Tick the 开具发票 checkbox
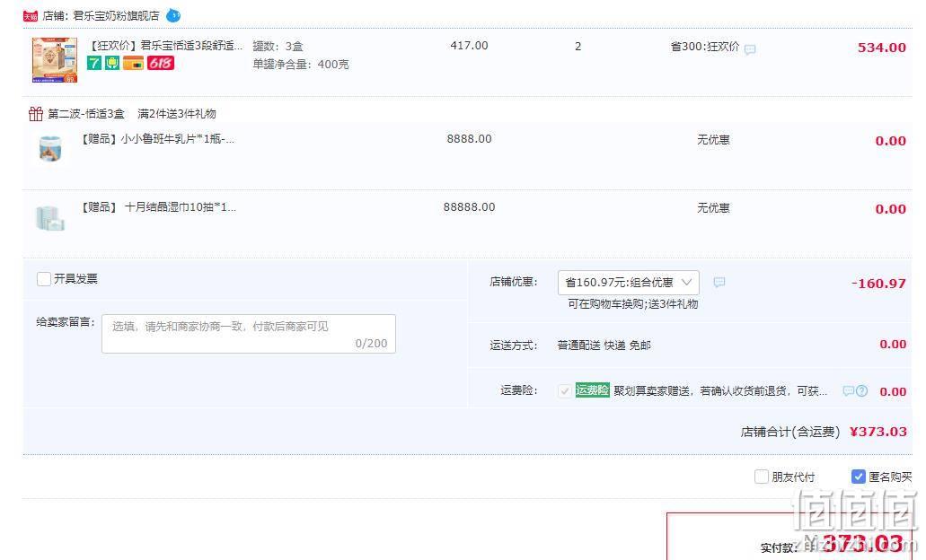926x560 pixels. (x=44, y=278)
